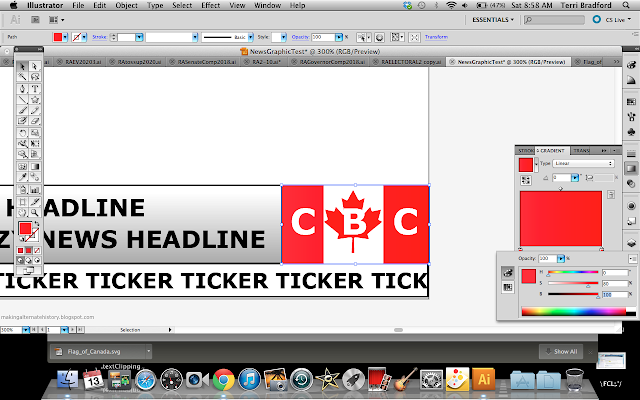Viewport: 640px width, 400px height.
Task: Select the Paintbrush tool
Action: pos(22,110)
